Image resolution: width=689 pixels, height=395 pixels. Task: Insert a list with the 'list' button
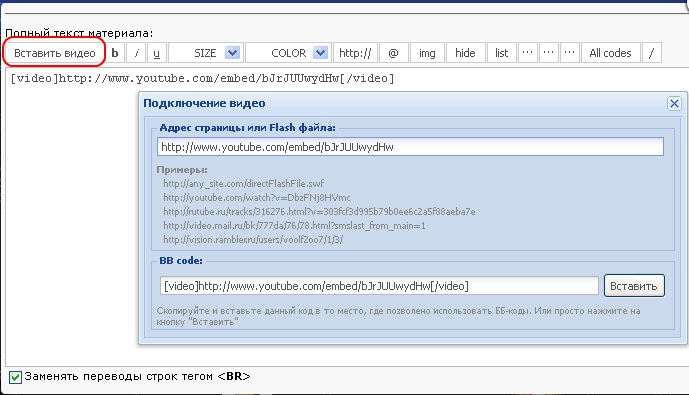[502, 53]
